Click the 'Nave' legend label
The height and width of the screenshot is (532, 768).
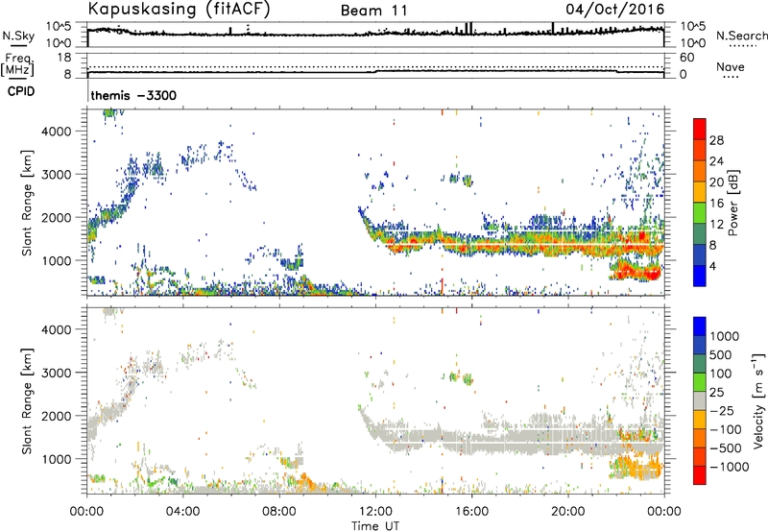coord(731,66)
